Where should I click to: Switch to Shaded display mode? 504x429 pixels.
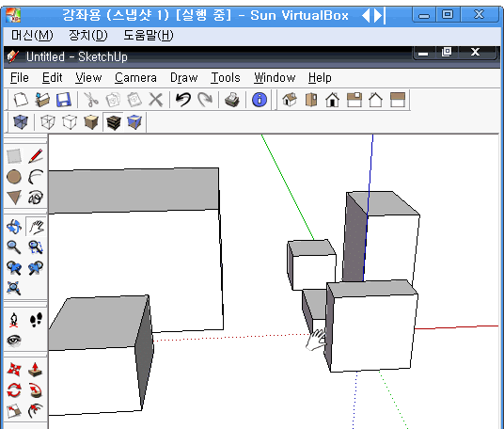91,122
